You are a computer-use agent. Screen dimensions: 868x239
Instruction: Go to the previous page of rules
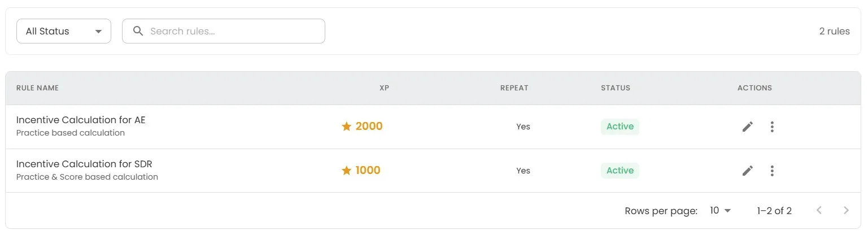(x=819, y=211)
